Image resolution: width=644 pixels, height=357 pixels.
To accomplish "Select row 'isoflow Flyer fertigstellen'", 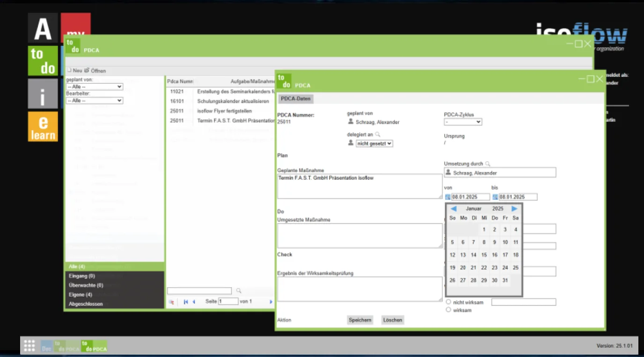I will tap(220, 111).
